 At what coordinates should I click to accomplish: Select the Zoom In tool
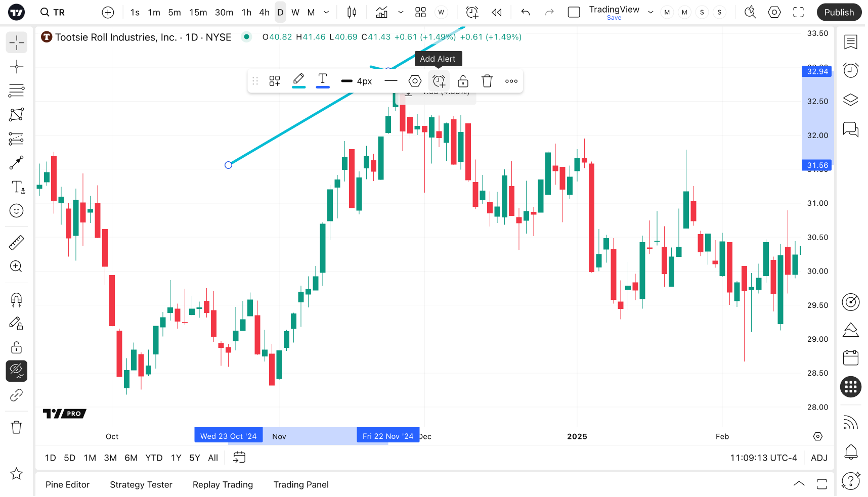[17, 266]
